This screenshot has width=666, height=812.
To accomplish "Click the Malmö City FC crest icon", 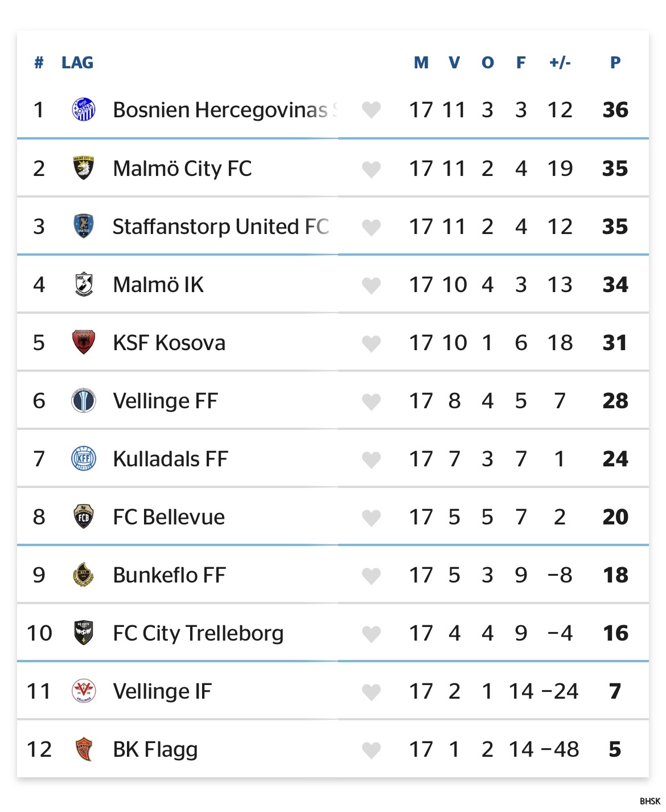I will [x=84, y=168].
